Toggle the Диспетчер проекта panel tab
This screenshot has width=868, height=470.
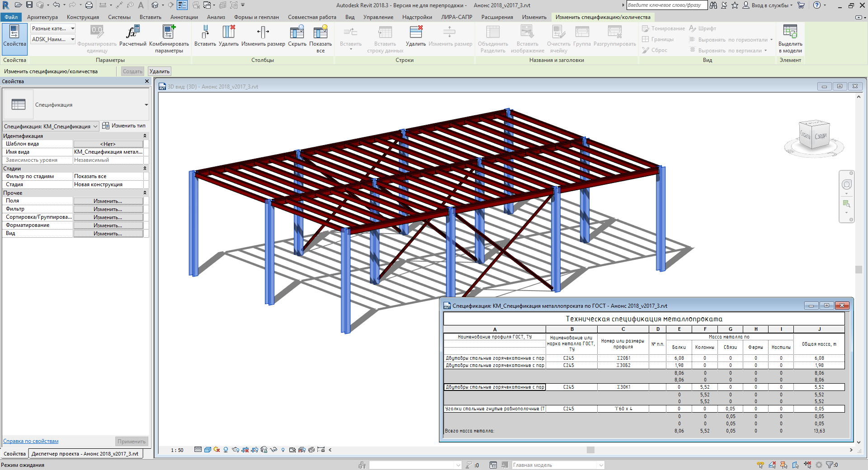[x=85, y=454]
